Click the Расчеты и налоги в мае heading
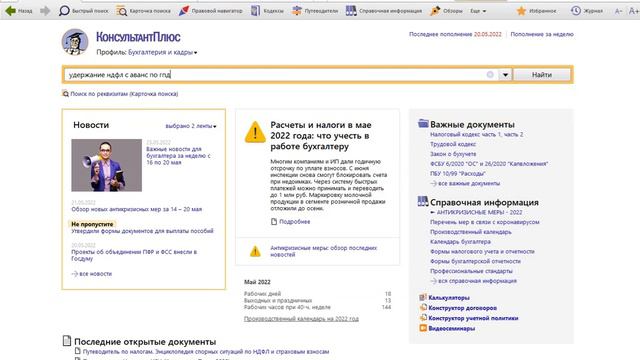This screenshot has height=360, width=640. click(321, 136)
